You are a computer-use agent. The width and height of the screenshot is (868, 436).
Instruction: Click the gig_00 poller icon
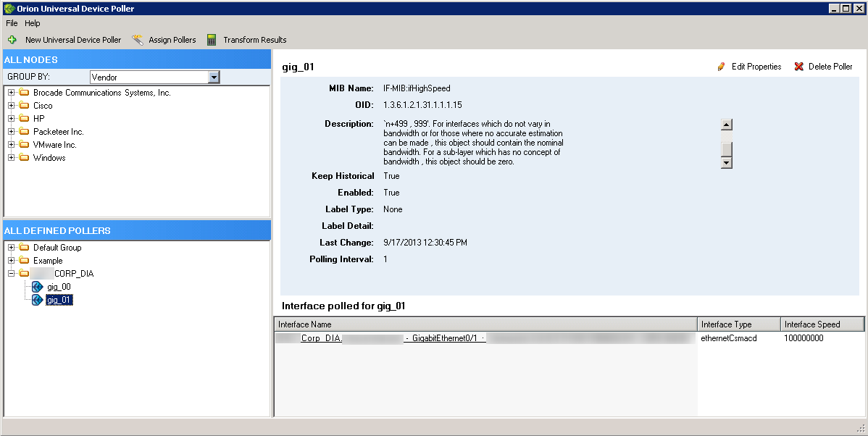click(x=38, y=287)
